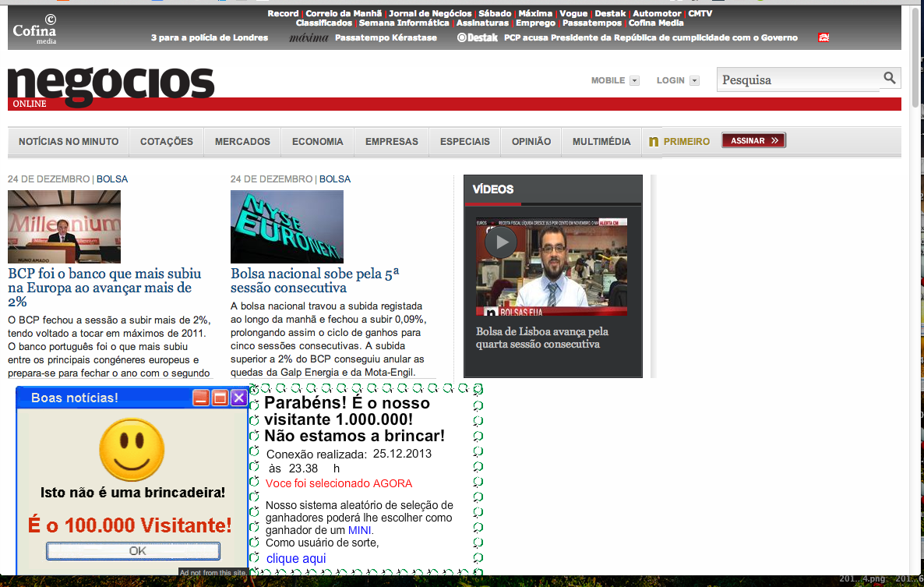The width and height of the screenshot is (924, 587).
Task: Click the Vídeos panel header
Action: (552, 189)
